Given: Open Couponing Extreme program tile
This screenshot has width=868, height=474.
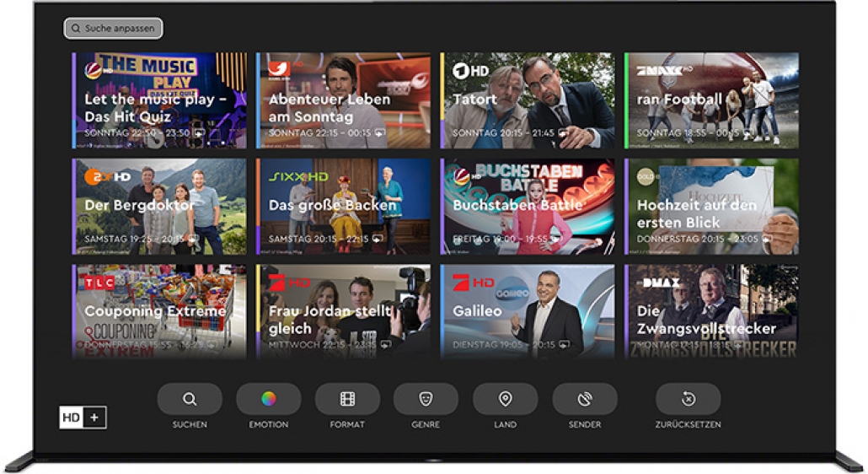Looking at the screenshot, I should click(x=159, y=312).
